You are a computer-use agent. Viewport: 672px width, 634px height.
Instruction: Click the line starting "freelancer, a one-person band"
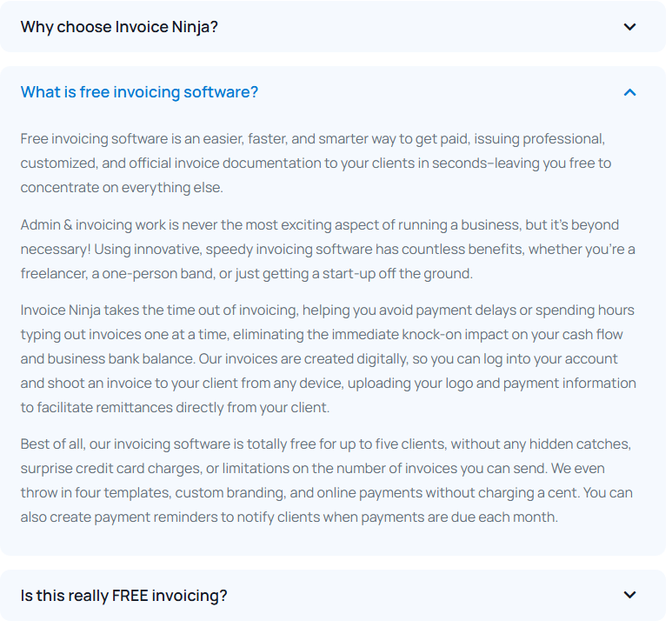(x=246, y=274)
